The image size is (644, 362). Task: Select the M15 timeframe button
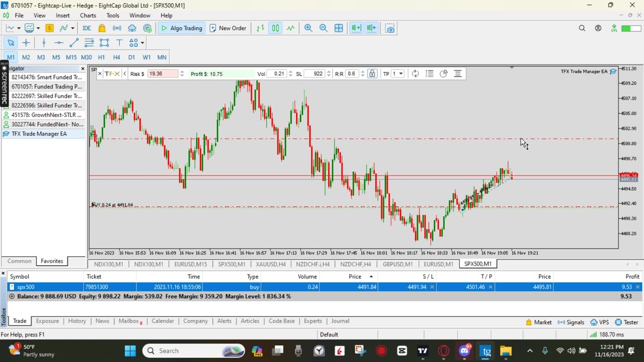[71, 57]
